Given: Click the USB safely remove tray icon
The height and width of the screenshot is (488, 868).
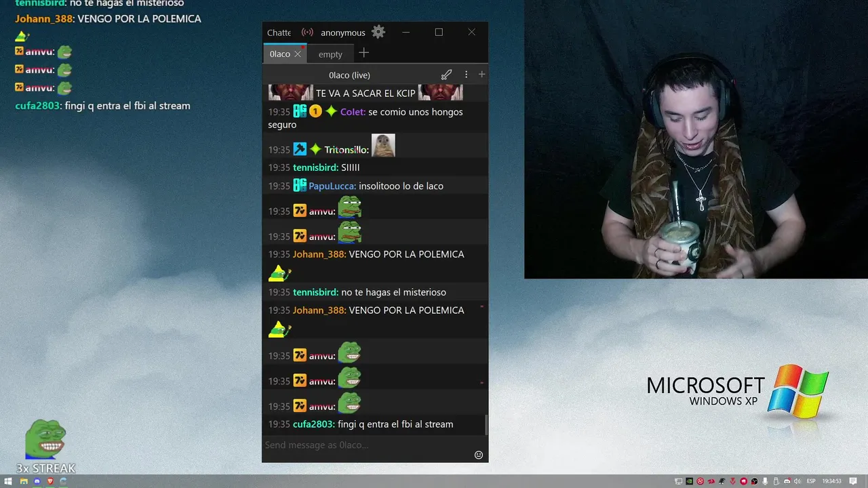Looking at the screenshot, I should tap(776, 481).
